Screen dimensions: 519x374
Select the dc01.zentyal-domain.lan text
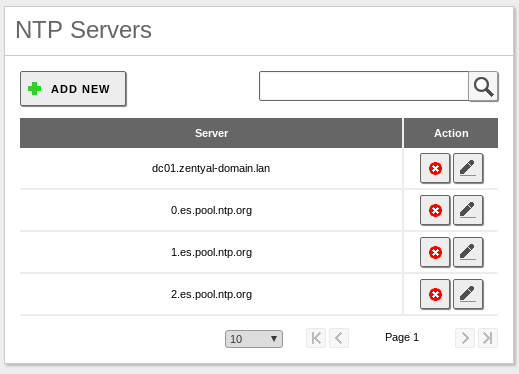pyautogui.click(x=211, y=168)
